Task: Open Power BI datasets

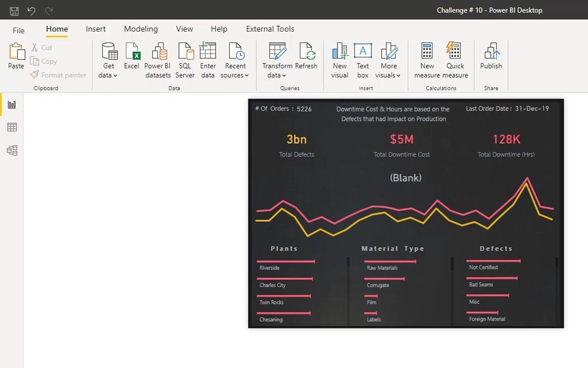Action: [x=158, y=60]
